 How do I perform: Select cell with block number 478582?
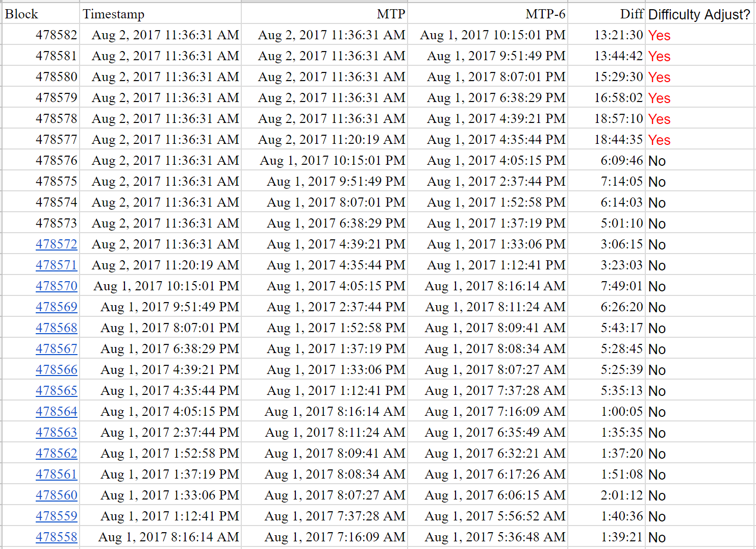coord(41,35)
